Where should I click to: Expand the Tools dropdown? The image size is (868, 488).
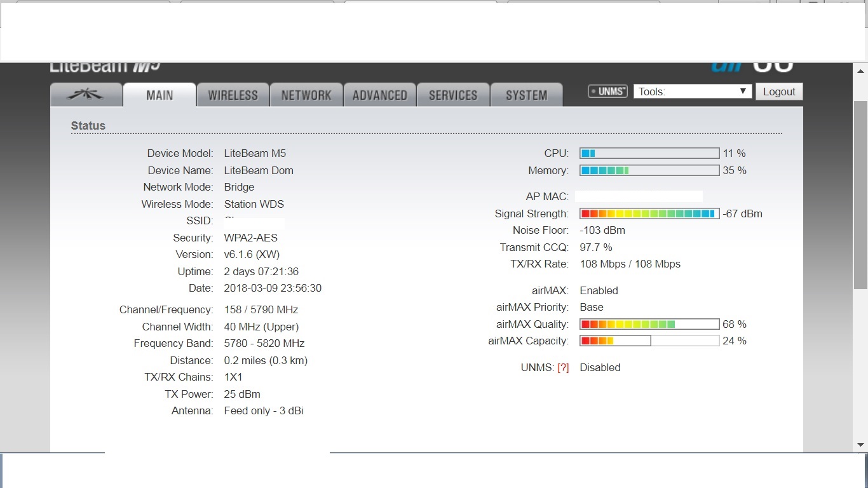click(693, 91)
